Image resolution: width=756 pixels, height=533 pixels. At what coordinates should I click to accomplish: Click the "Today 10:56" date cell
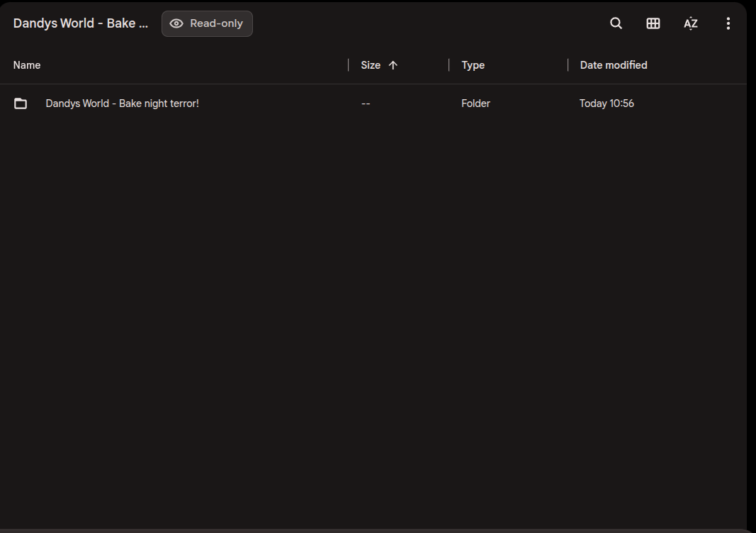pos(607,103)
